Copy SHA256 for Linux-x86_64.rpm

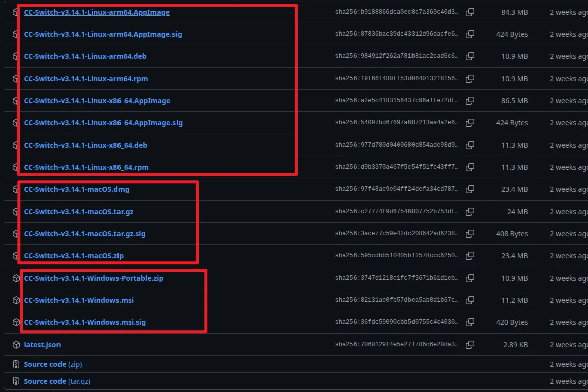(470, 167)
